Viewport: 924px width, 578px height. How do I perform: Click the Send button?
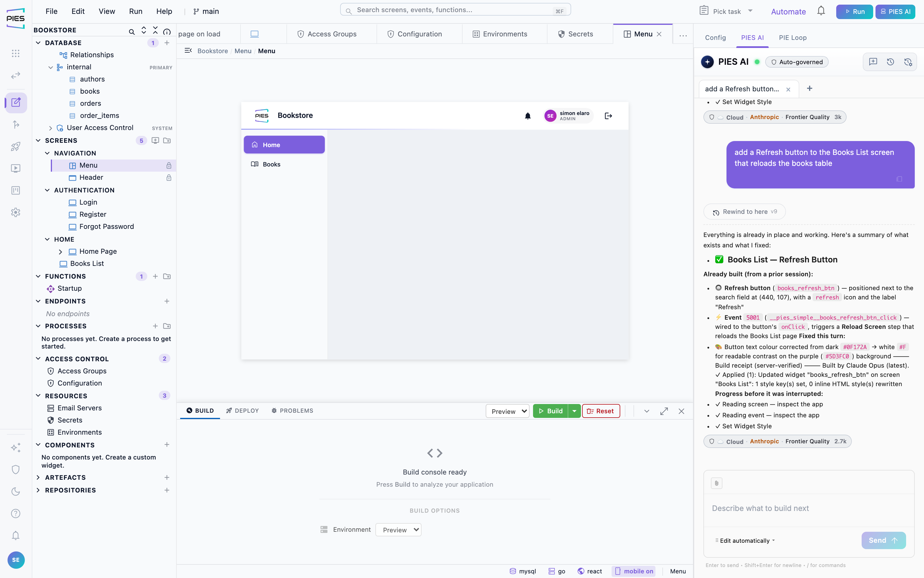tap(883, 540)
